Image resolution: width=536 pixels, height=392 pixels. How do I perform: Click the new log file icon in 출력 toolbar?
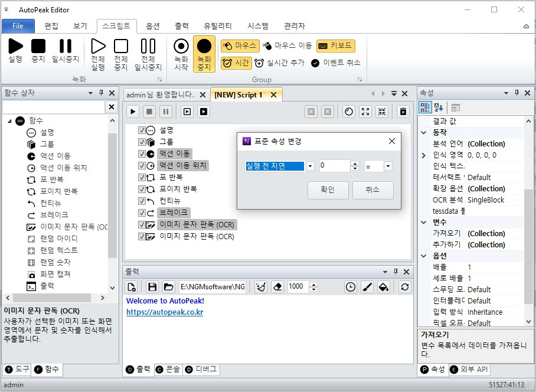(132, 287)
